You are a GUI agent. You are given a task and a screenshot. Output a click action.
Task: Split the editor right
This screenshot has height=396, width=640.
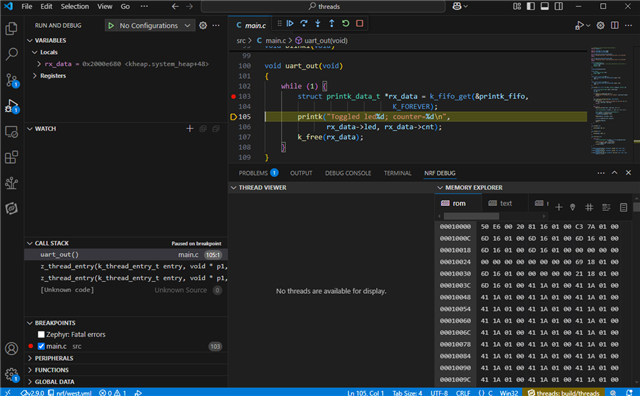point(615,25)
